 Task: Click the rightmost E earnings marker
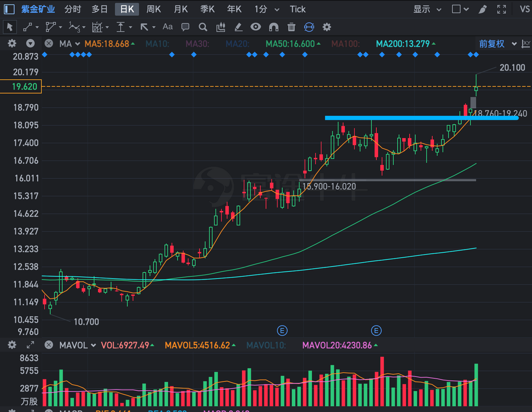(x=376, y=330)
